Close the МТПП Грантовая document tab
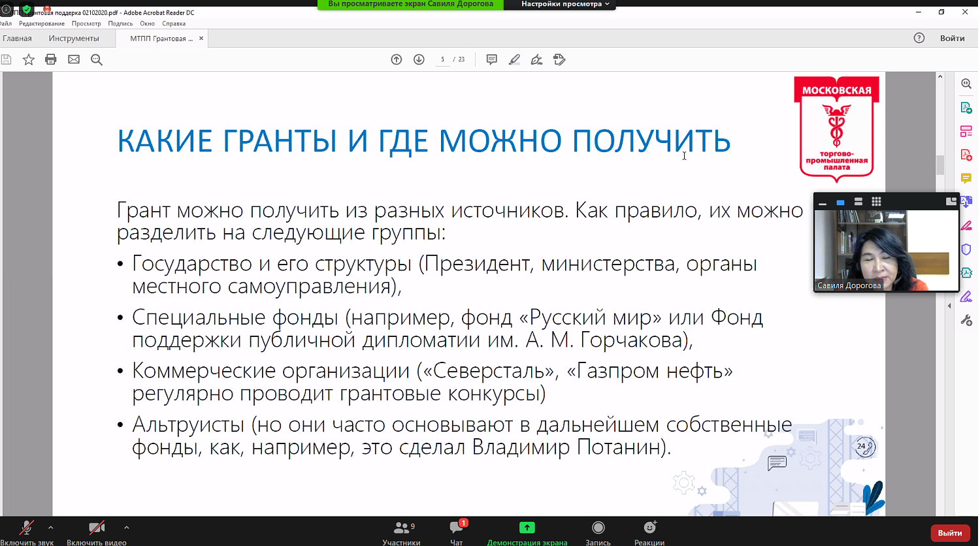980x546 pixels. (201, 39)
